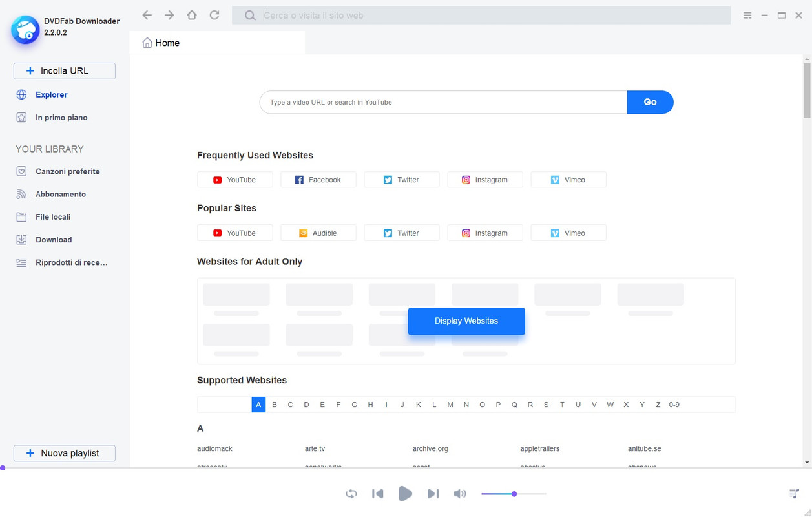
Task: Select letter S in the alphabet index
Action: (547, 405)
